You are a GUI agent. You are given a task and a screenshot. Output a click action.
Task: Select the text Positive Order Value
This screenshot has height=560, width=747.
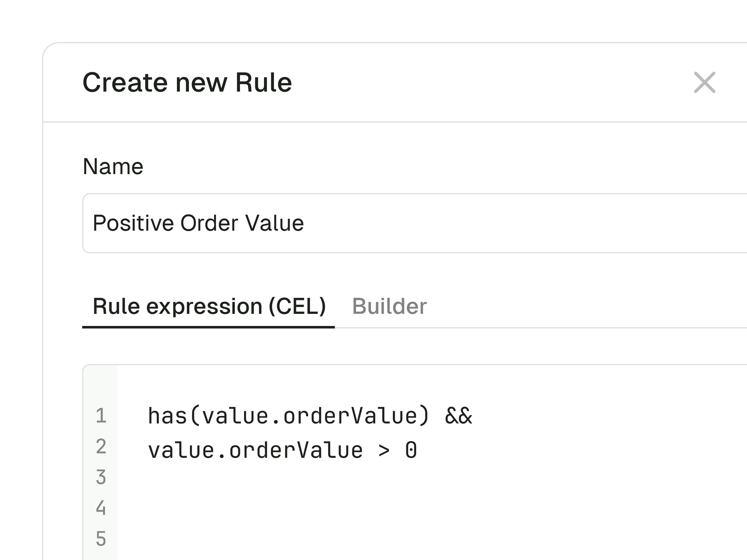coord(199,223)
